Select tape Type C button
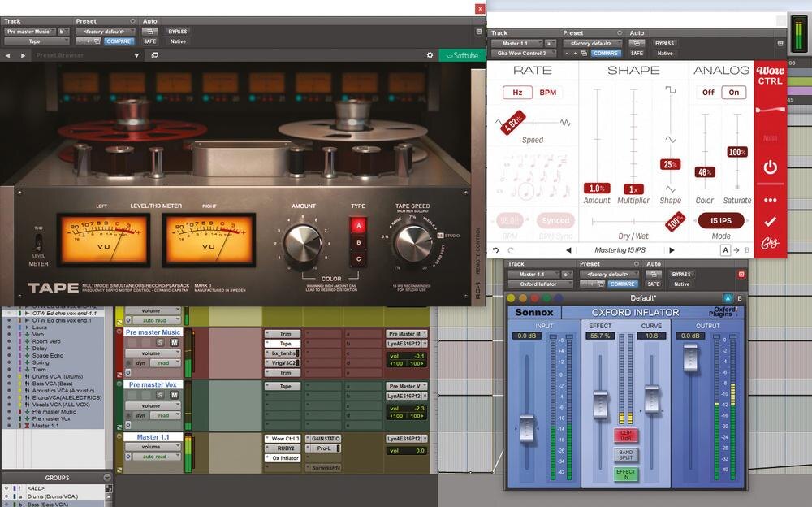 point(358,258)
